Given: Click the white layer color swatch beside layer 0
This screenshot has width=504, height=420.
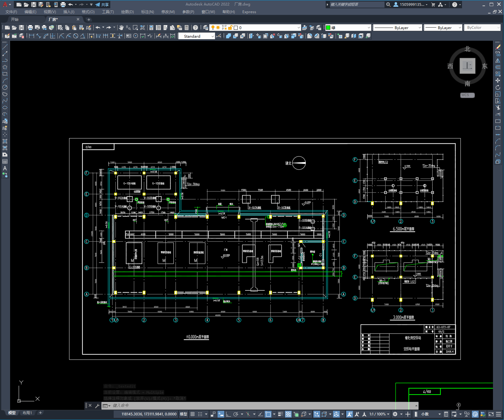Looking at the screenshot, I should [x=236, y=28].
